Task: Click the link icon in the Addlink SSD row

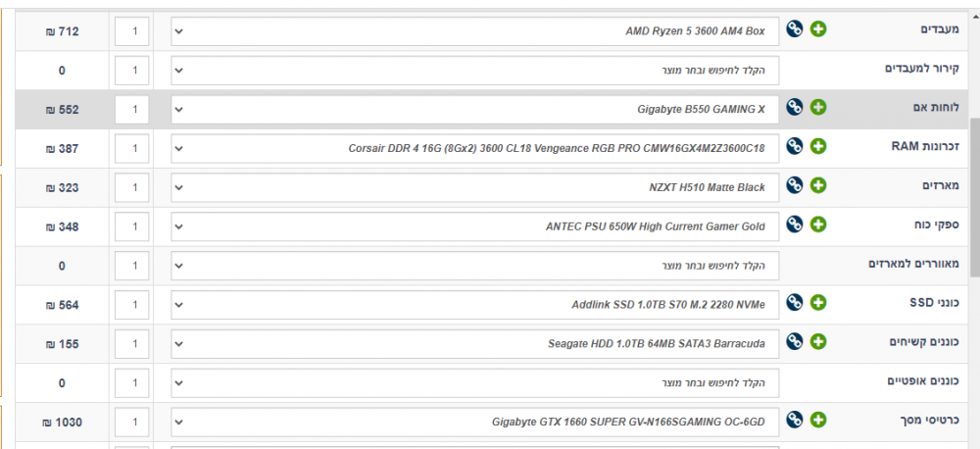Action: (795, 303)
